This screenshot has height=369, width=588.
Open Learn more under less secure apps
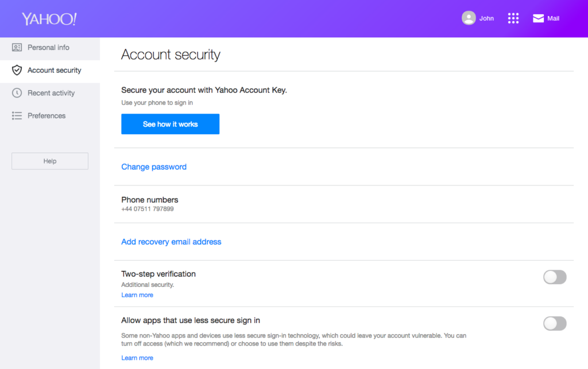(137, 358)
